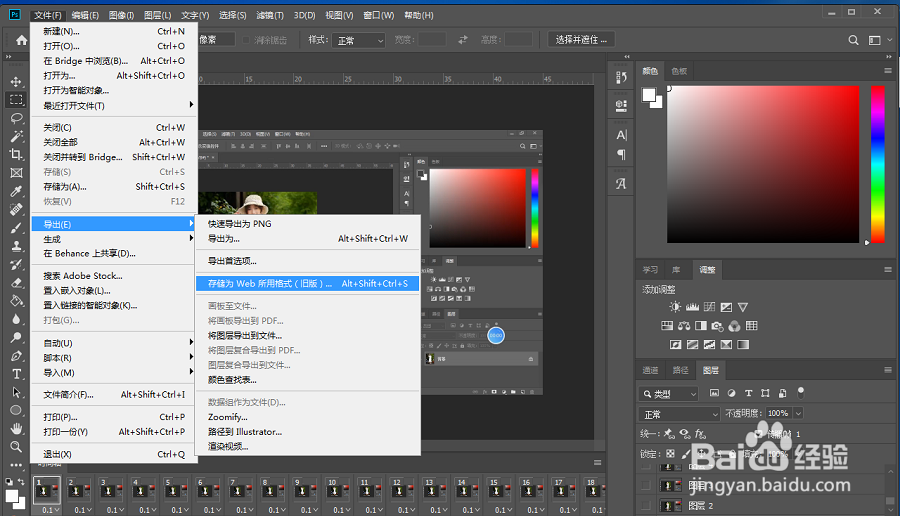
Task: Switch to the 学习 tab
Action: [650, 270]
